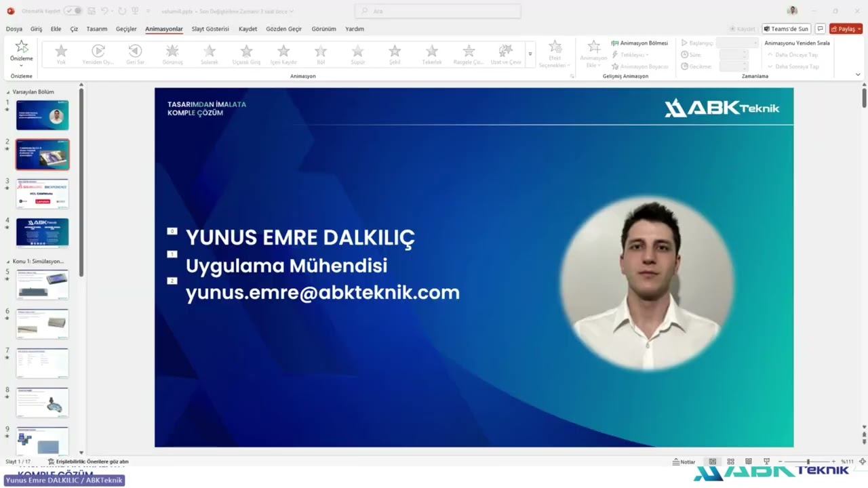Select slide 8 thumbnail

point(42,403)
